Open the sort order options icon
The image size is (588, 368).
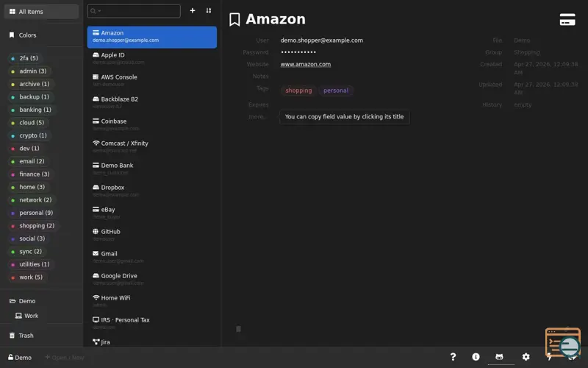coord(209,10)
